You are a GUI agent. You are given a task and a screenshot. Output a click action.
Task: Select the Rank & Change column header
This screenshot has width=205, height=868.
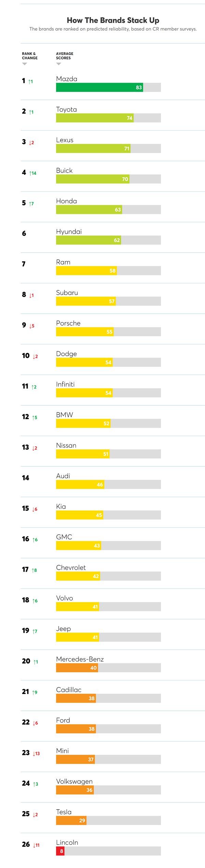tap(30, 56)
